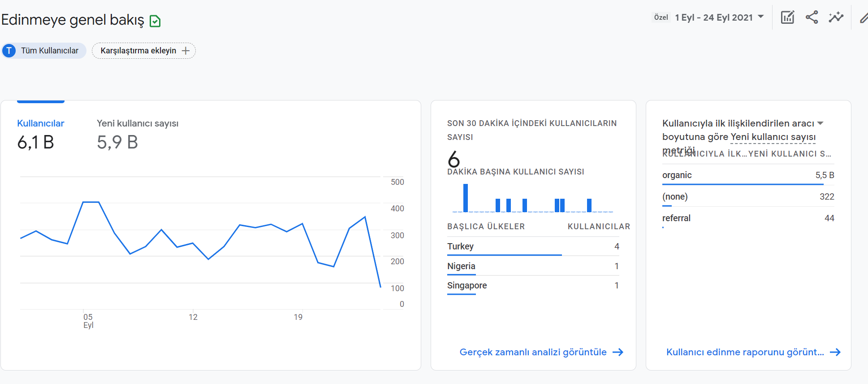This screenshot has width=868, height=384.
Task: Click the Singapore country row
Action: 533,285
